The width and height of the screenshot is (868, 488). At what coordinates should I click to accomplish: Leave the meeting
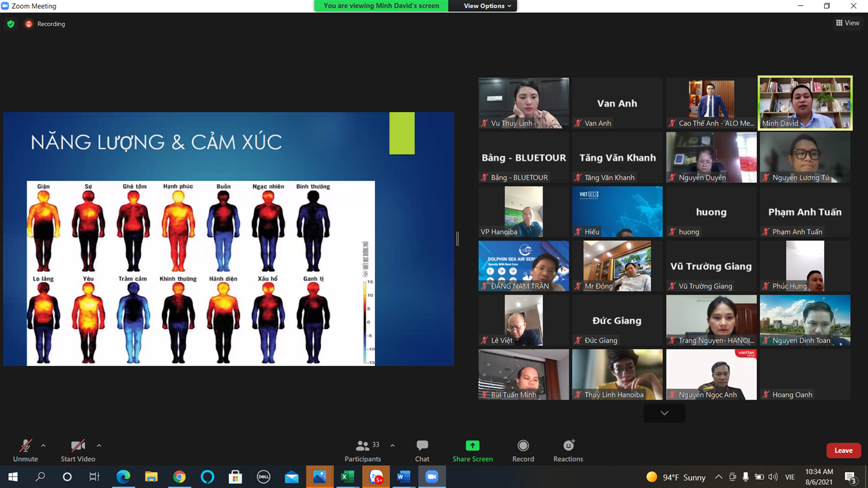tap(843, 451)
